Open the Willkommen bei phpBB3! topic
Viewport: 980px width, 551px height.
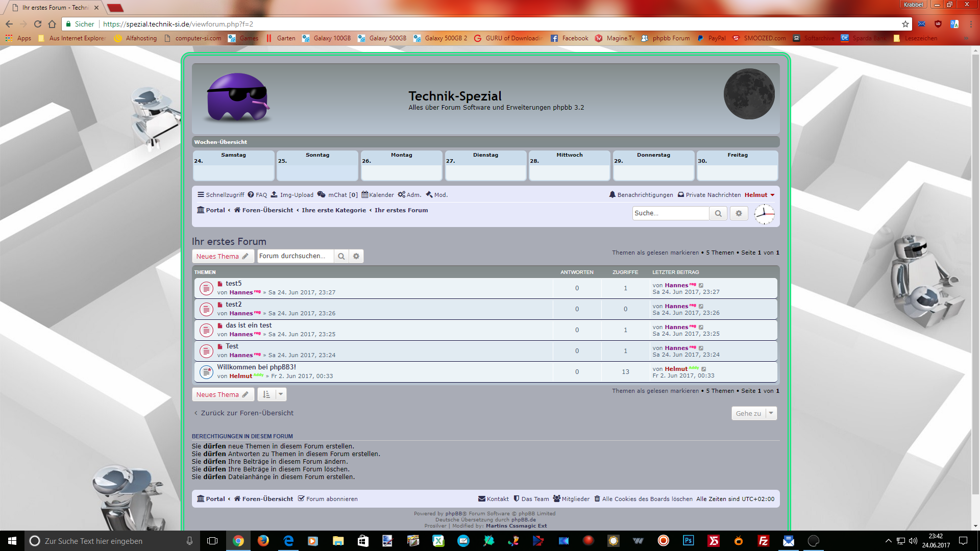(x=256, y=367)
